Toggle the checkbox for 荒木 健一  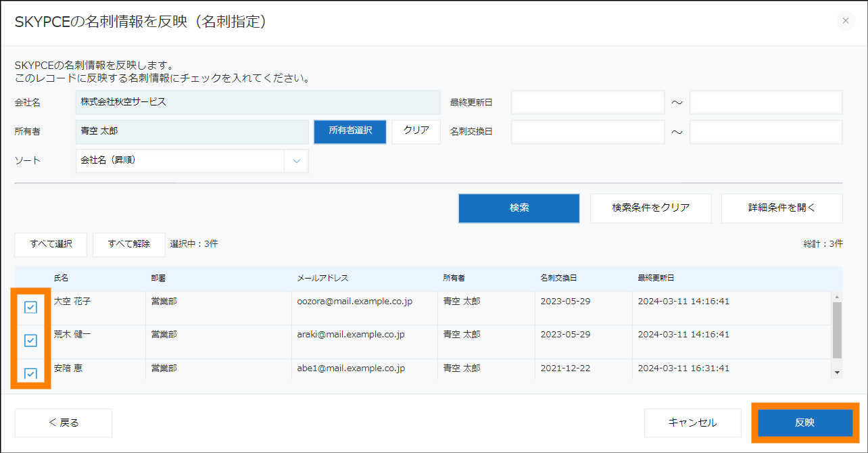click(30, 341)
